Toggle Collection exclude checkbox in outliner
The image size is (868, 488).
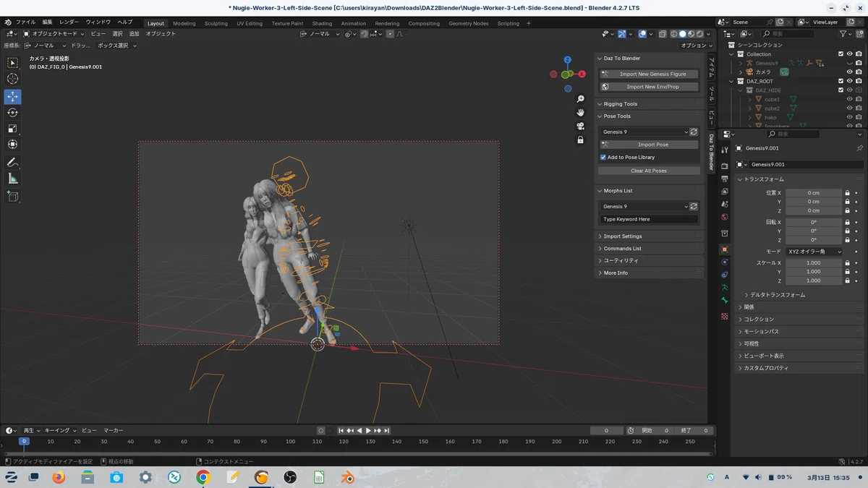pos(841,54)
